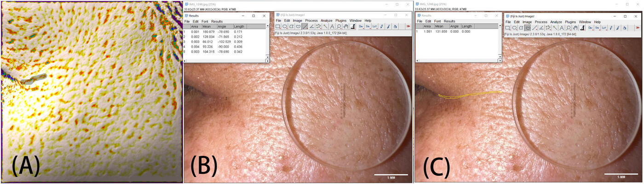Image resolution: width=644 pixels, height=184 pixels.
Task: Select length value 0.436 in Results table
Action: pos(238,47)
